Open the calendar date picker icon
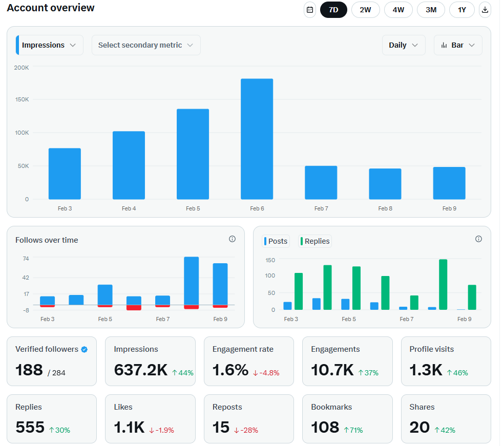 coord(309,10)
